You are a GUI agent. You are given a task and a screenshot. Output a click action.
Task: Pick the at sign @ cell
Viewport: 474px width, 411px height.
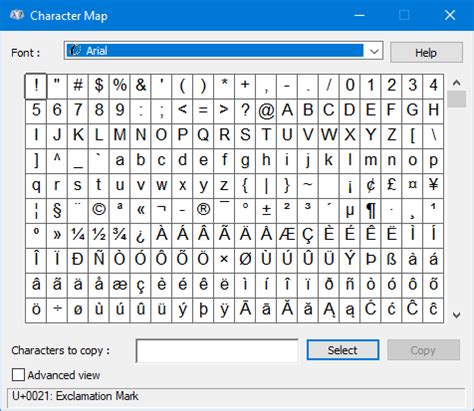[266, 110]
